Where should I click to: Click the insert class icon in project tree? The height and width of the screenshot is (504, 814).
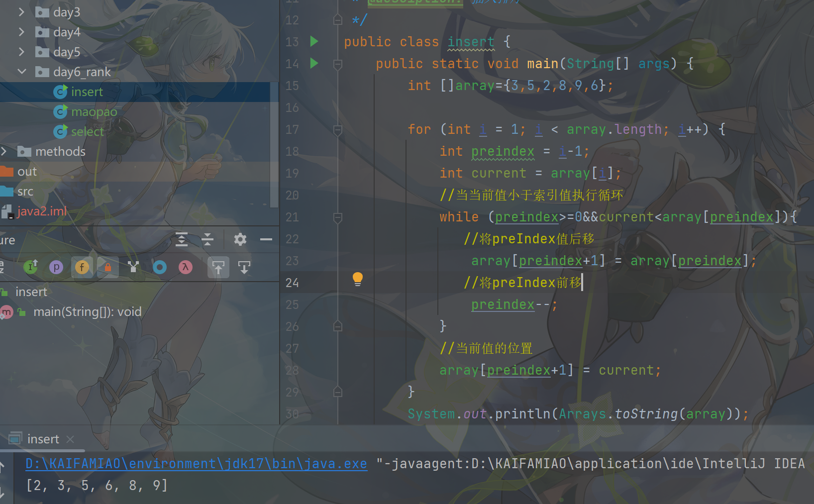pos(60,92)
